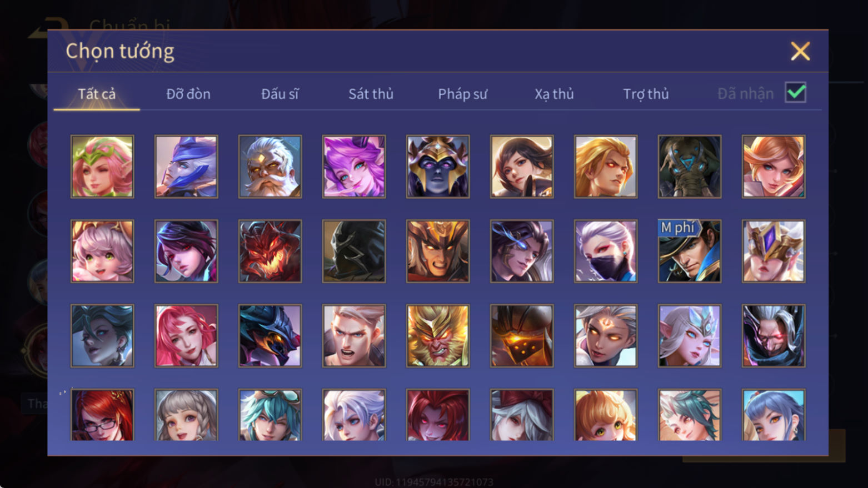Pick the teal-haired hero with goggles
This screenshot has height=488, width=868.
[x=270, y=415]
